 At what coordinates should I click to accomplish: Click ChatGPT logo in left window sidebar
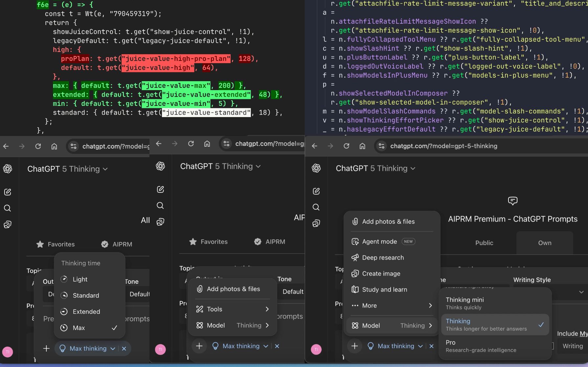tap(8, 169)
